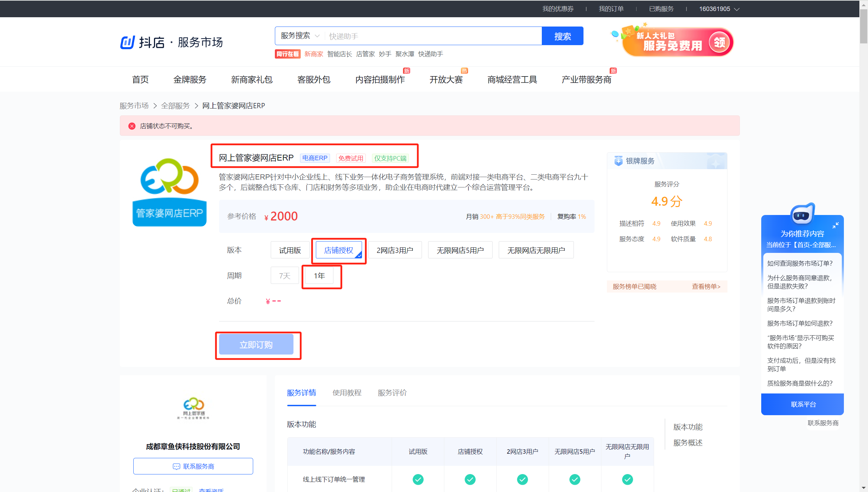Click the 聚水潭 suggested keyword
This screenshot has height=492, width=868.
tap(405, 54)
